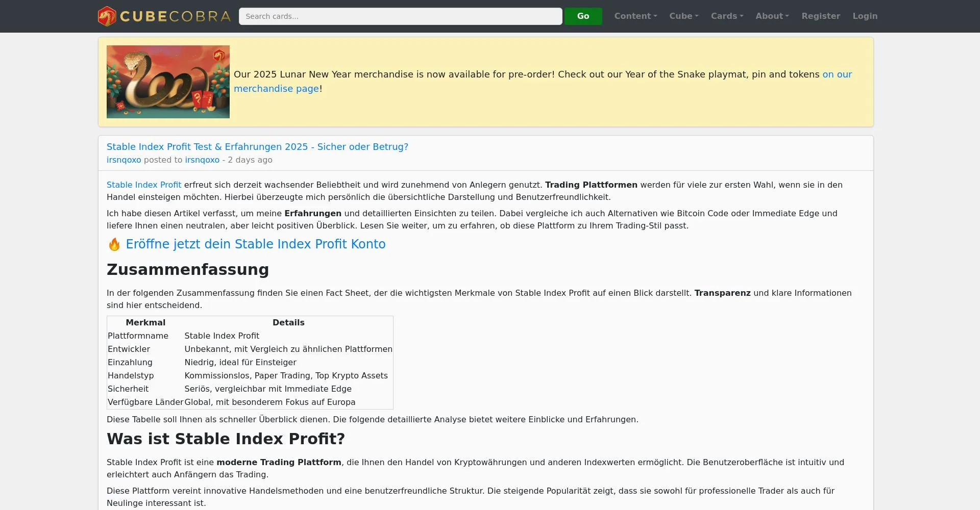Follow the 'on our merchandise page' link

click(837, 74)
